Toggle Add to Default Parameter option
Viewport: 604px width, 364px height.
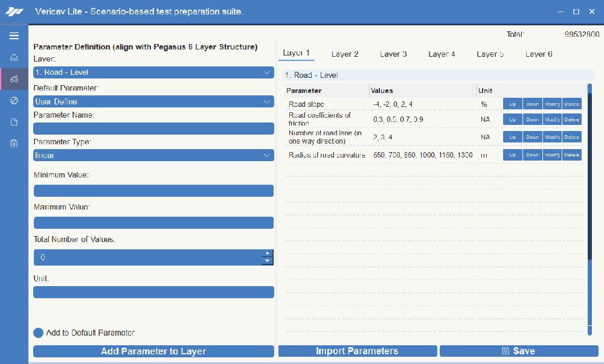point(39,333)
